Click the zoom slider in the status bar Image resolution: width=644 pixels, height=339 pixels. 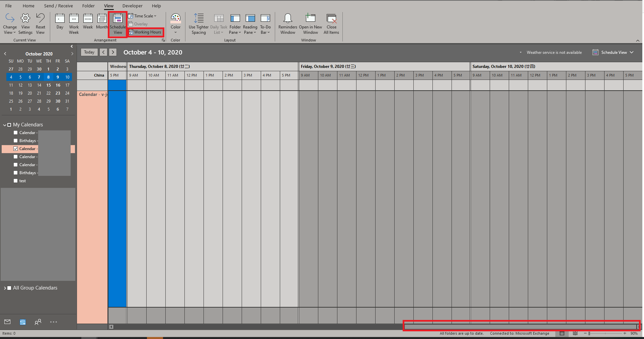click(x=605, y=333)
